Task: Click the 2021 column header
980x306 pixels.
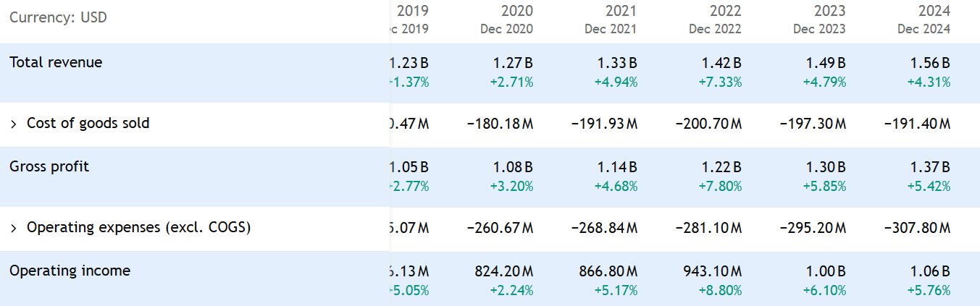Action: 621,11
